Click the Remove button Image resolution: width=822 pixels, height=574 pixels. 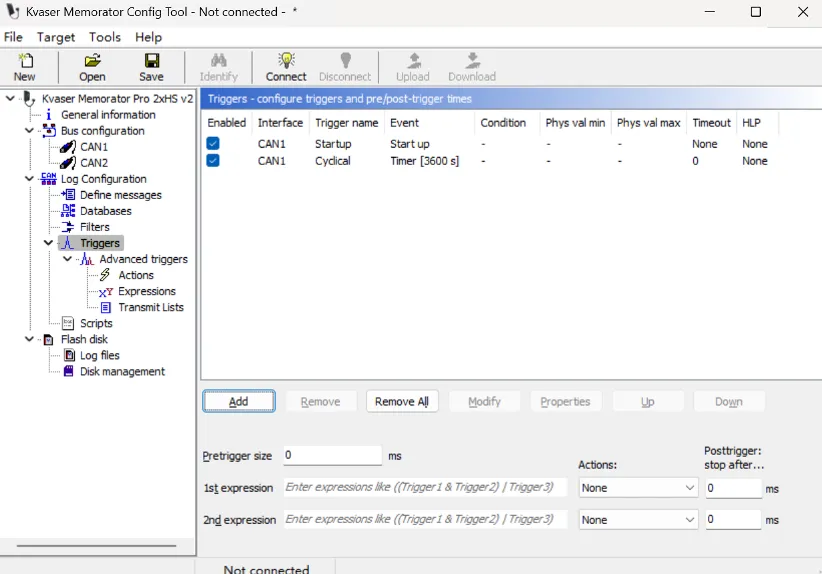tap(320, 402)
